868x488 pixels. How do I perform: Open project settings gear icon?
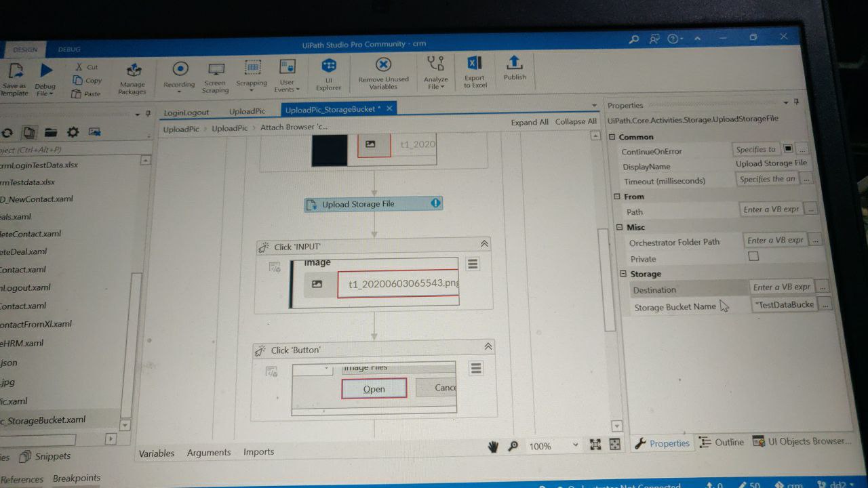73,132
